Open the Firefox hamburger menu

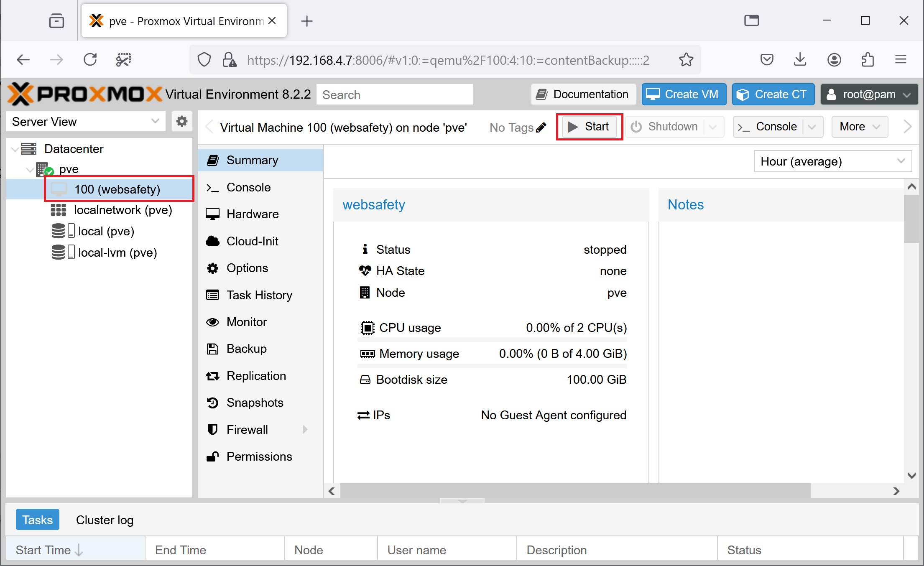click(x=901, y=60)
